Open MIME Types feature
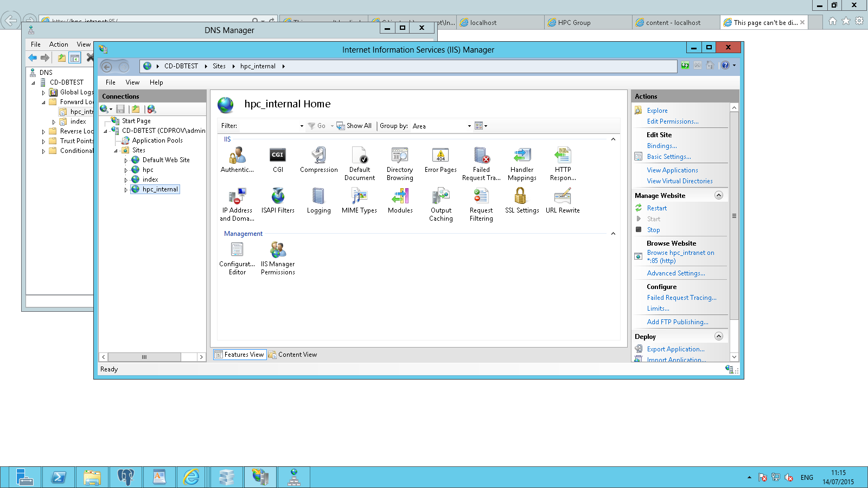Screen dimensions: 868x488 [359, 201]
